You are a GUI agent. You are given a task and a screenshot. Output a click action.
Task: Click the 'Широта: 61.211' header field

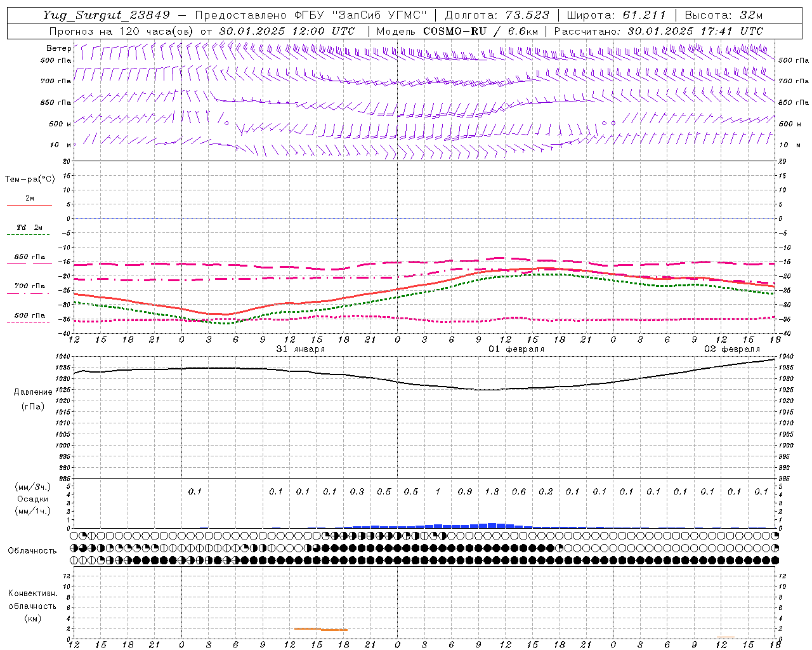click(616, 15)
